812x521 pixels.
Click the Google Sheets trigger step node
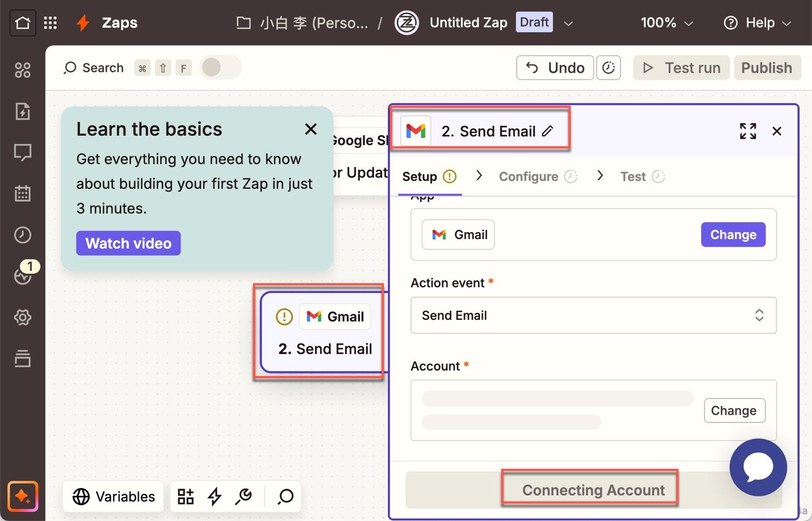pyautogui.click(x=360, y=155)
